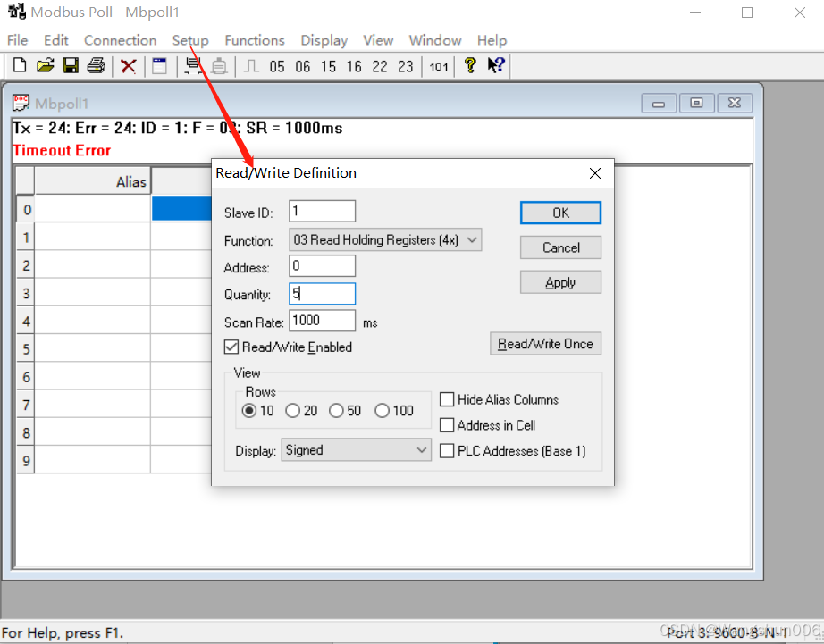This screenshot has width=824, height=644.
Task: Click the Address input field
Action: (322, 266)
